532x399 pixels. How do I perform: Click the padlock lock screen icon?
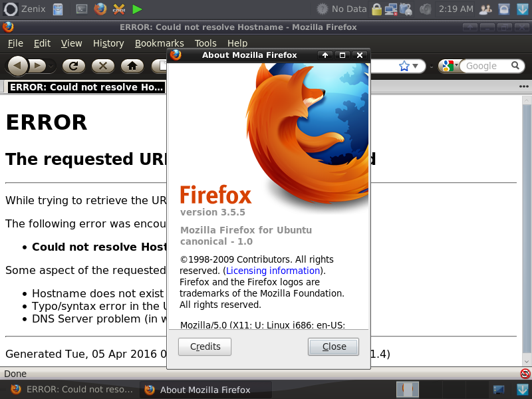[x=376, y=9]
